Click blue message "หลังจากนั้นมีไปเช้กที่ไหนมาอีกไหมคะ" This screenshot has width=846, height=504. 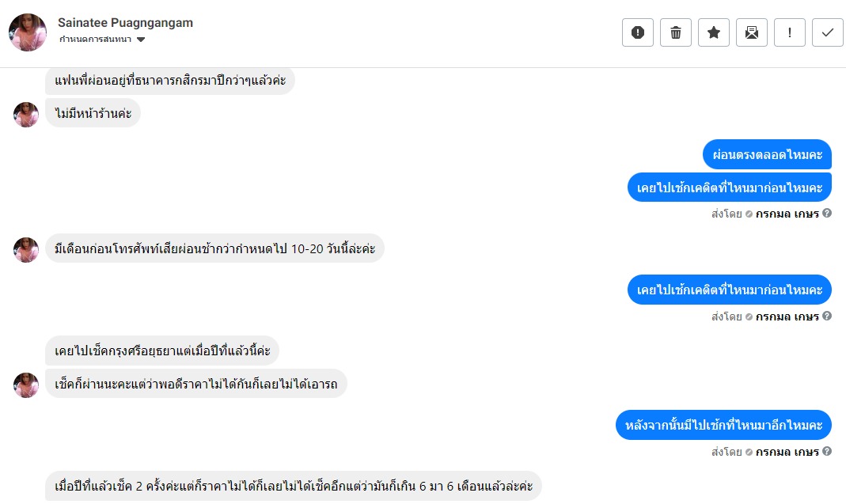(723, 425)
